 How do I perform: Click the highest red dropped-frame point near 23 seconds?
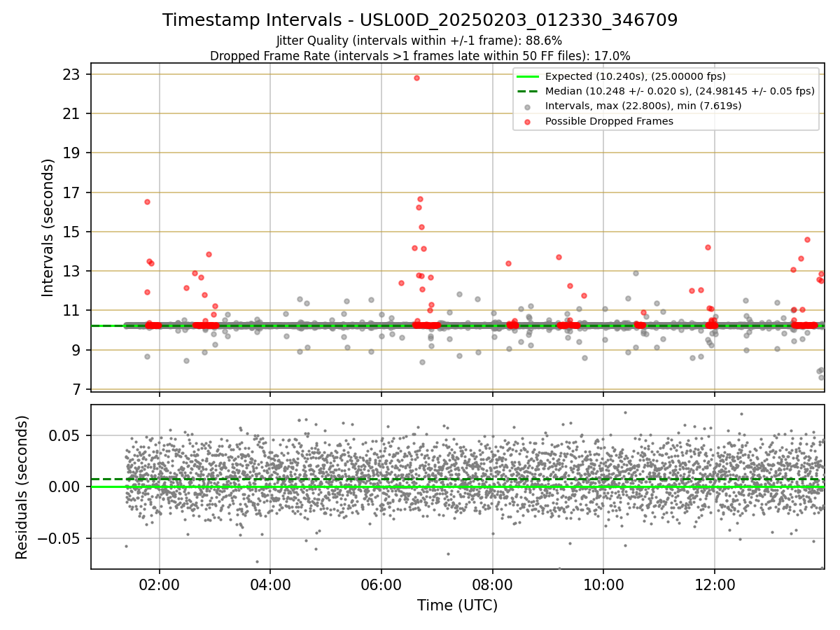click(416, 78)
